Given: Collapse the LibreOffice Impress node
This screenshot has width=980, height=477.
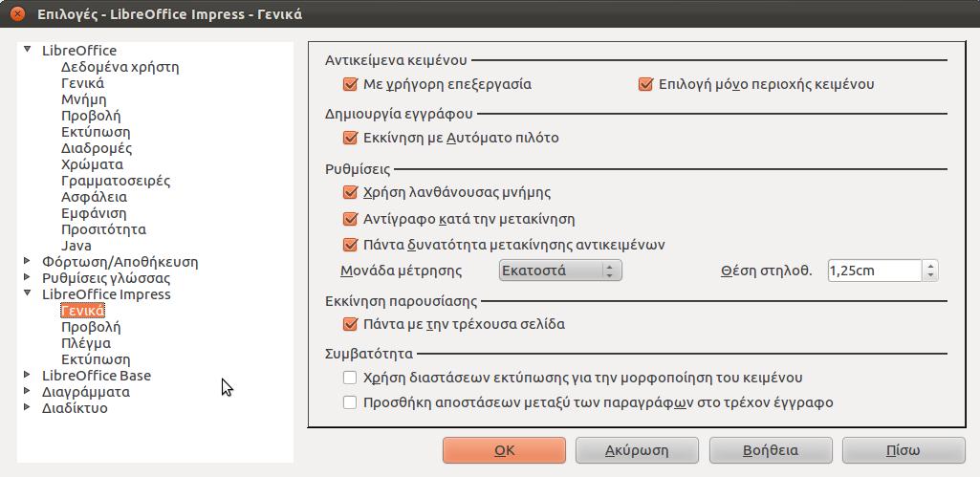Looking at the screenshot, I should pyautogui.click(x=27, y=293).
